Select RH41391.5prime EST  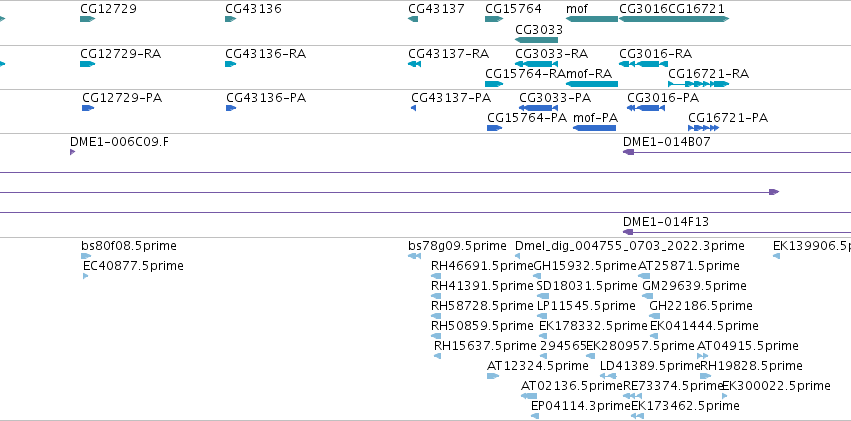pos(436,296)
